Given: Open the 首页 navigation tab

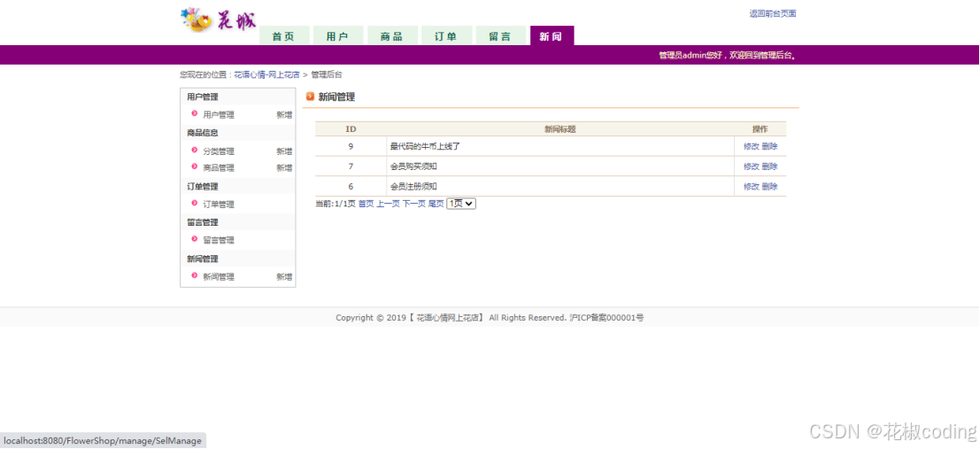Looking at the screenshot, I should [x=284, y=35].
